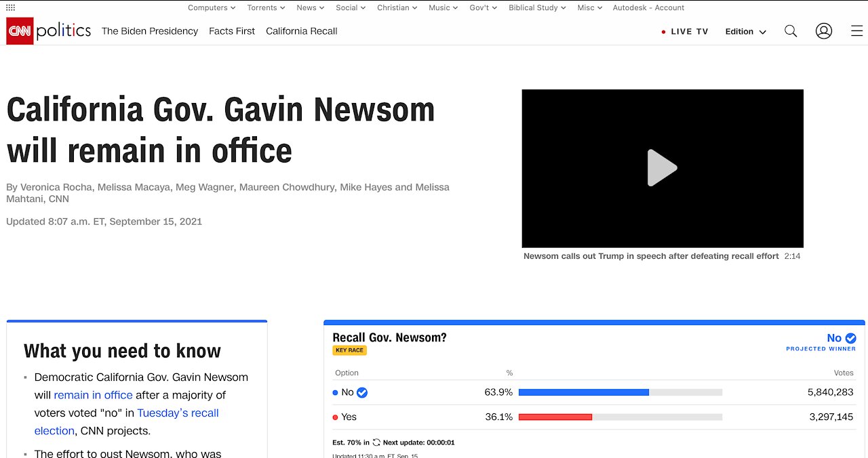
Task: Expand the Music bookmarks folder
Action: 443,7
